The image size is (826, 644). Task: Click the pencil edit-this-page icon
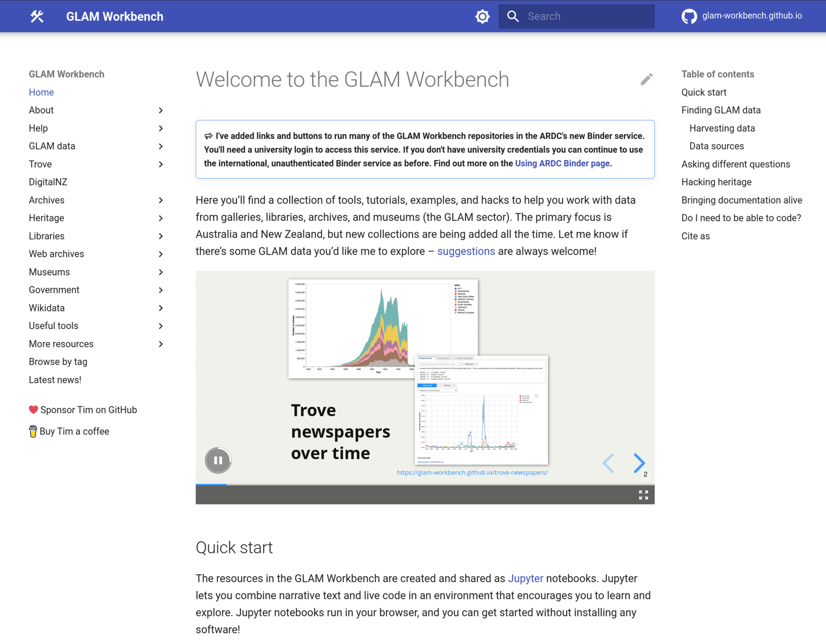[647, 79]
